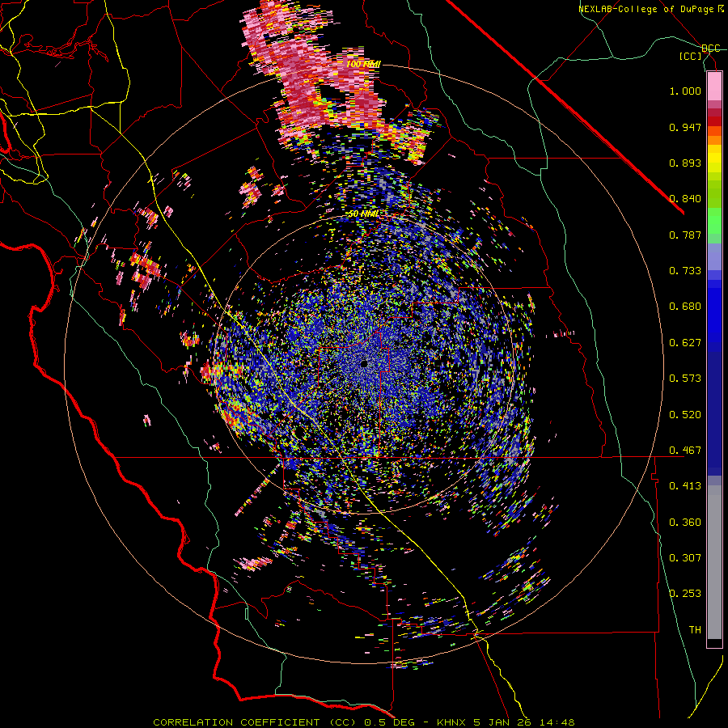Viewport: 728px width, 728px height.
Task: Click the black radar site dot at center
Action: point(365,363)
